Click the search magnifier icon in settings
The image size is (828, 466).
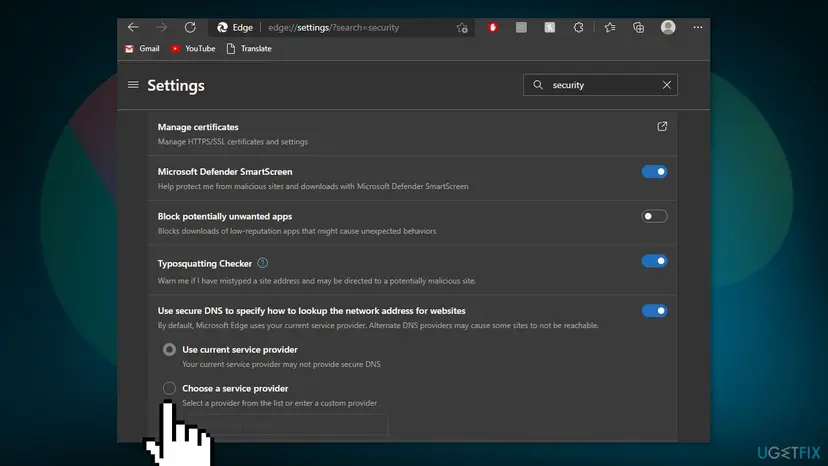click(538, 85)
